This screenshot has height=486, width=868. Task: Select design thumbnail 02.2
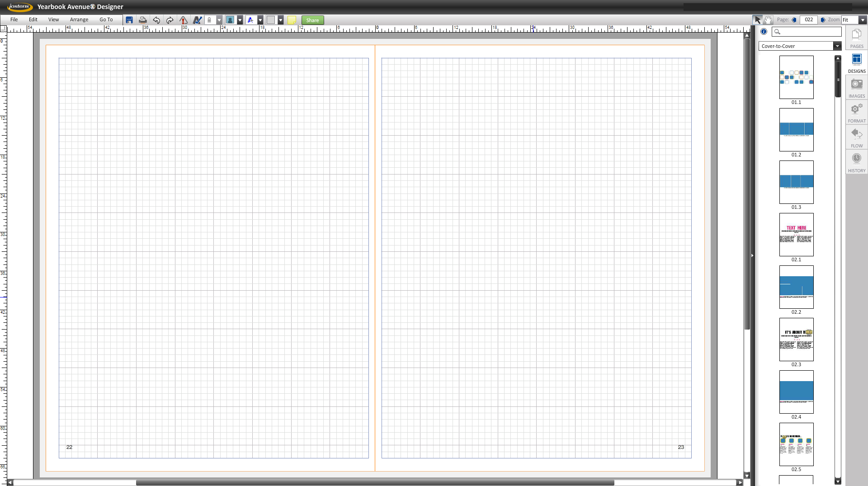coord(796,287)
